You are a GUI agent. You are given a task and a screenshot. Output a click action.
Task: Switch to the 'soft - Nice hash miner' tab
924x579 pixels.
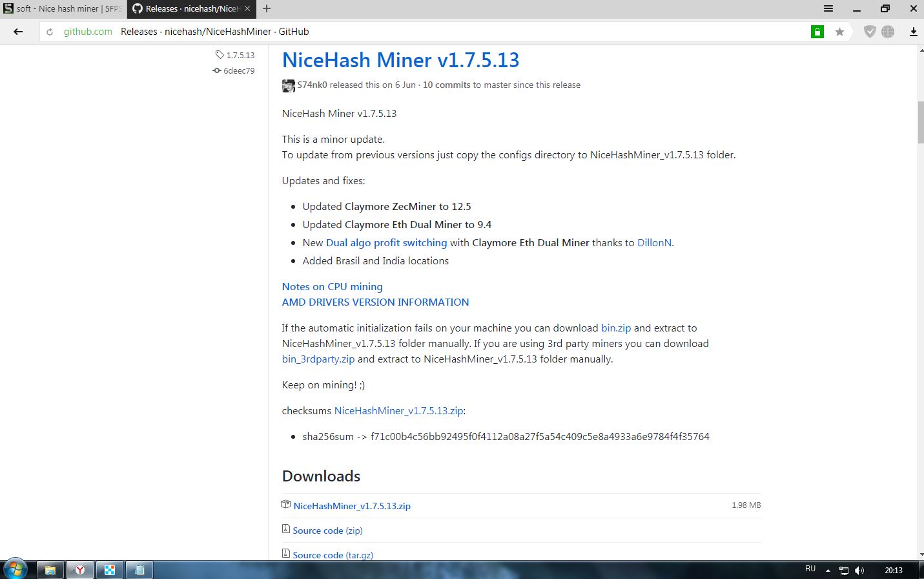point(63,8)
